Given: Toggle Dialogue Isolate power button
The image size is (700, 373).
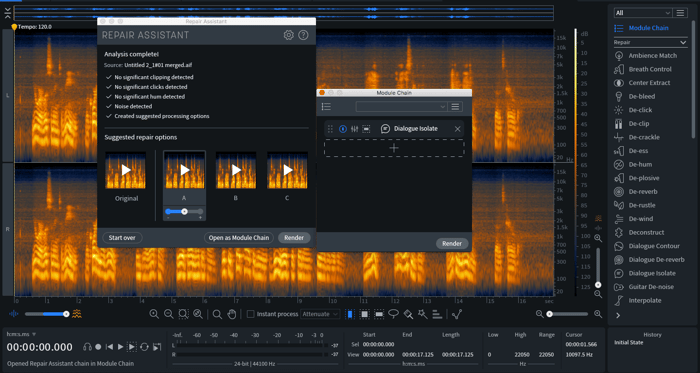Looking at the screenshot, I should point(343,129).
